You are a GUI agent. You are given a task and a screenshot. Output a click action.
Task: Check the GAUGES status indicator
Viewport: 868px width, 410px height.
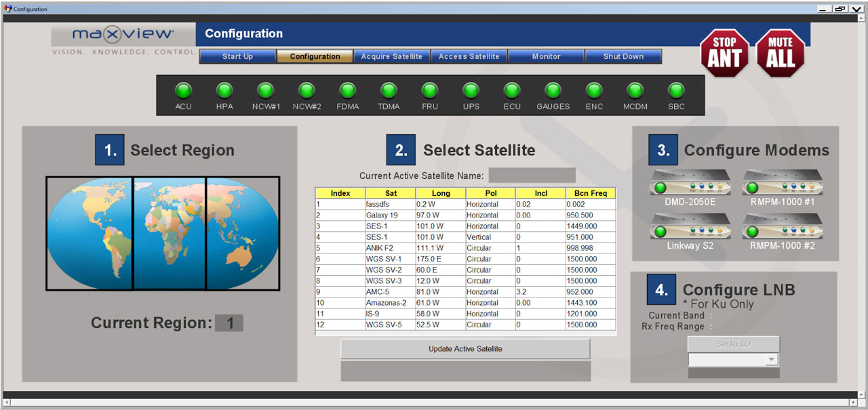point(553,91)
